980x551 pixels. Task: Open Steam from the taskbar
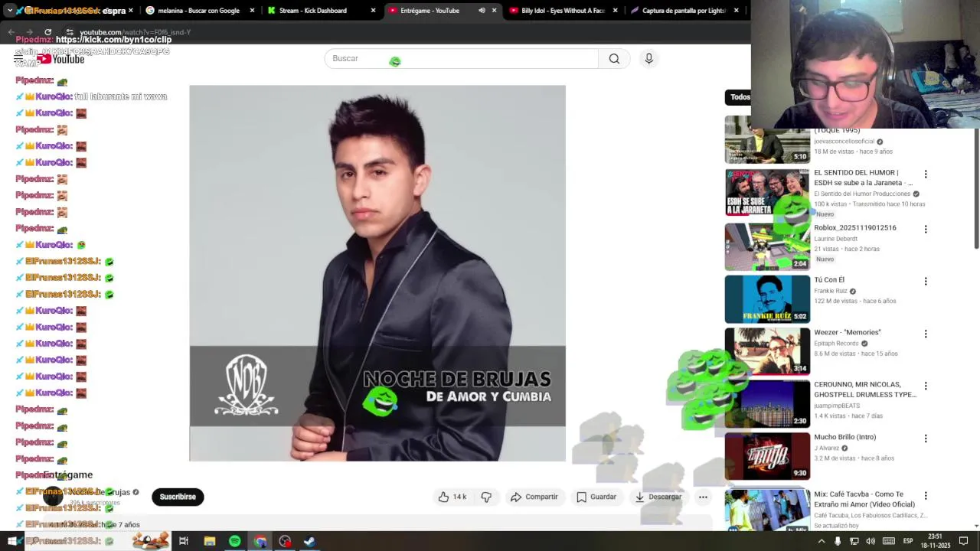[x=309, y=541]
